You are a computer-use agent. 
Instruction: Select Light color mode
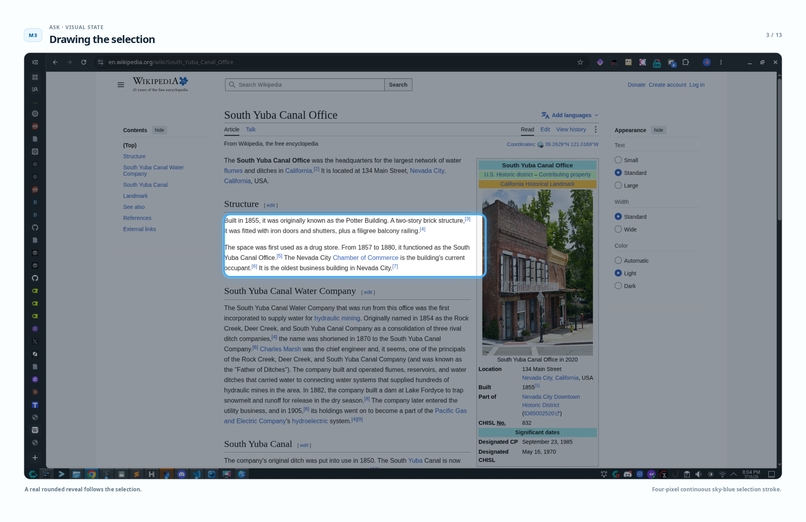coord(618,273)
